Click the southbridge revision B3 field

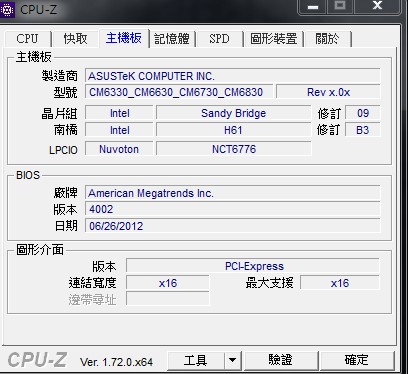coord(363,130)
